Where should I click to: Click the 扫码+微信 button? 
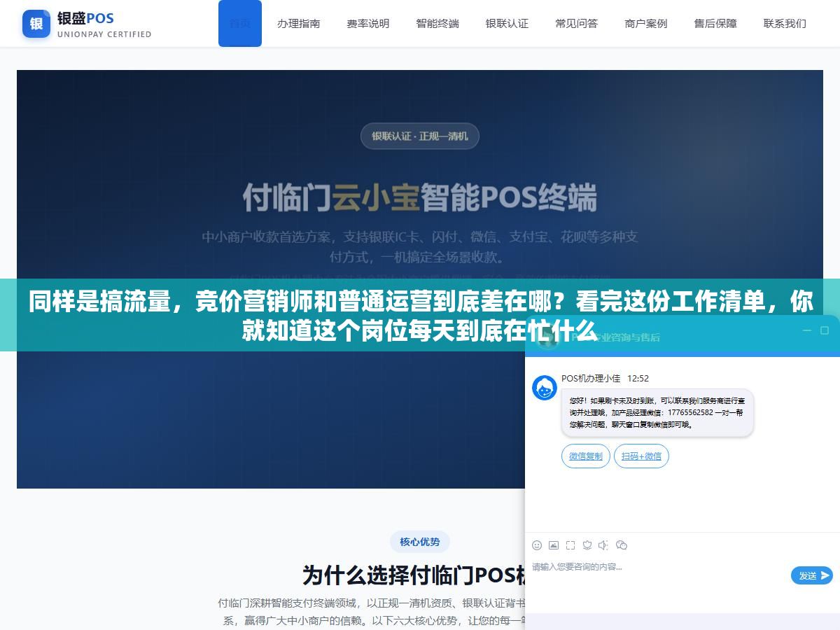(642, 456)
